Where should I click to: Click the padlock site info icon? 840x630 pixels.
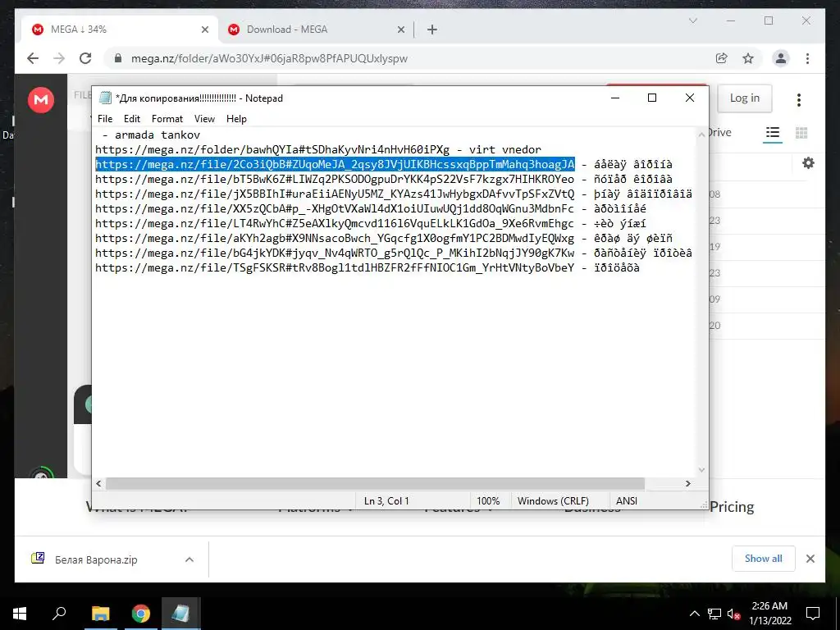118,58
